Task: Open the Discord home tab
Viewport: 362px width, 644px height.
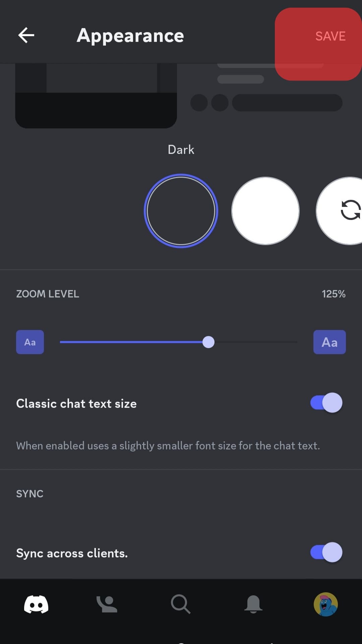Action: [36, 604]
